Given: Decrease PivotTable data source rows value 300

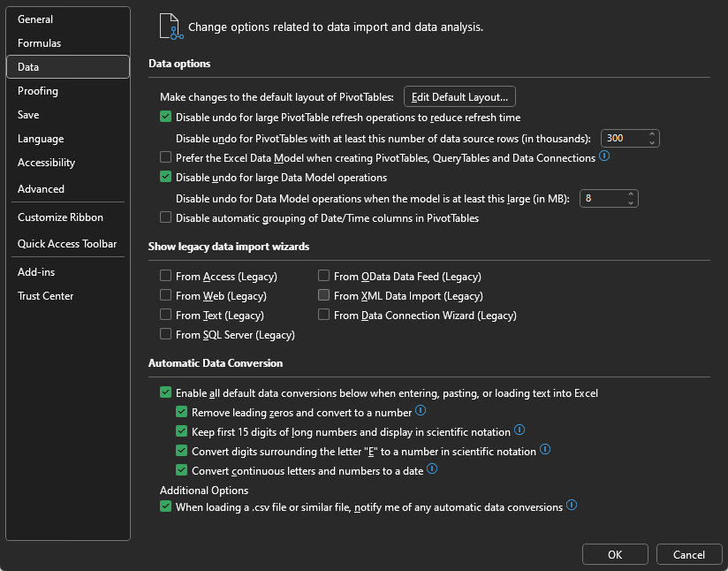Looking at the screenshot, I should tap(652, 142).
